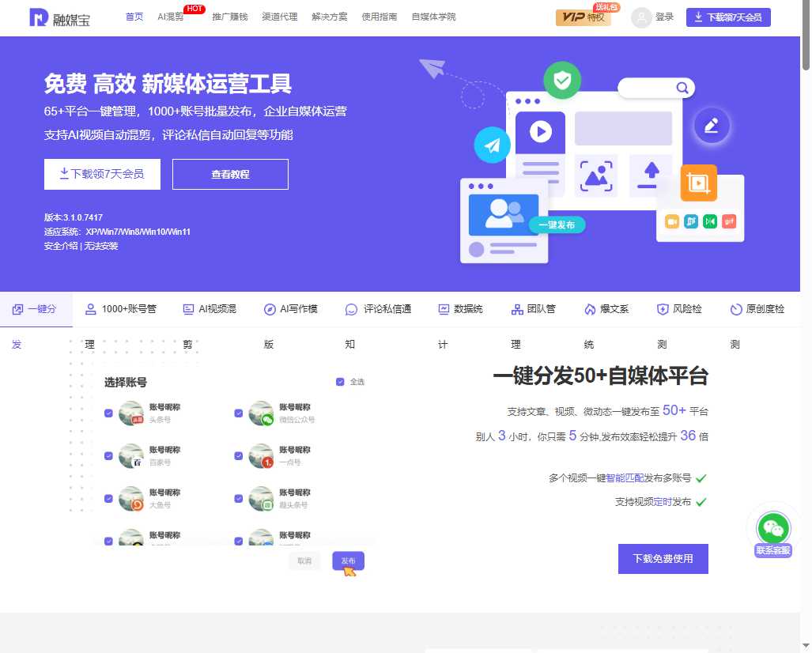Uncheck the 全选 select-all checkbox

tap(340, 381)
